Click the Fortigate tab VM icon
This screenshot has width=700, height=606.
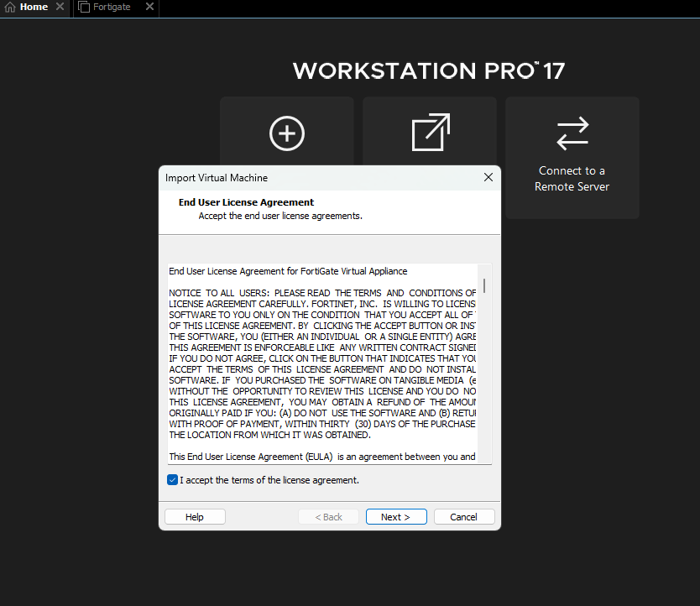coord(84,8)
